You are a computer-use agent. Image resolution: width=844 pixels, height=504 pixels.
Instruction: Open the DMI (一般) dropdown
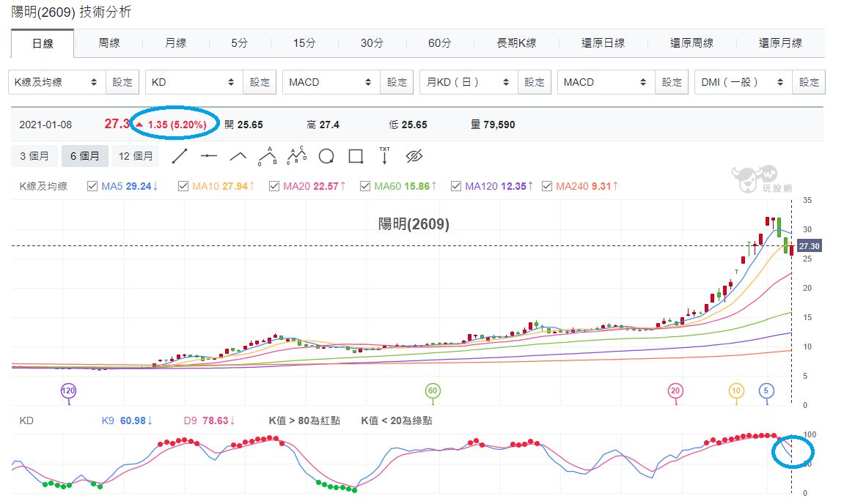(744, 82)
